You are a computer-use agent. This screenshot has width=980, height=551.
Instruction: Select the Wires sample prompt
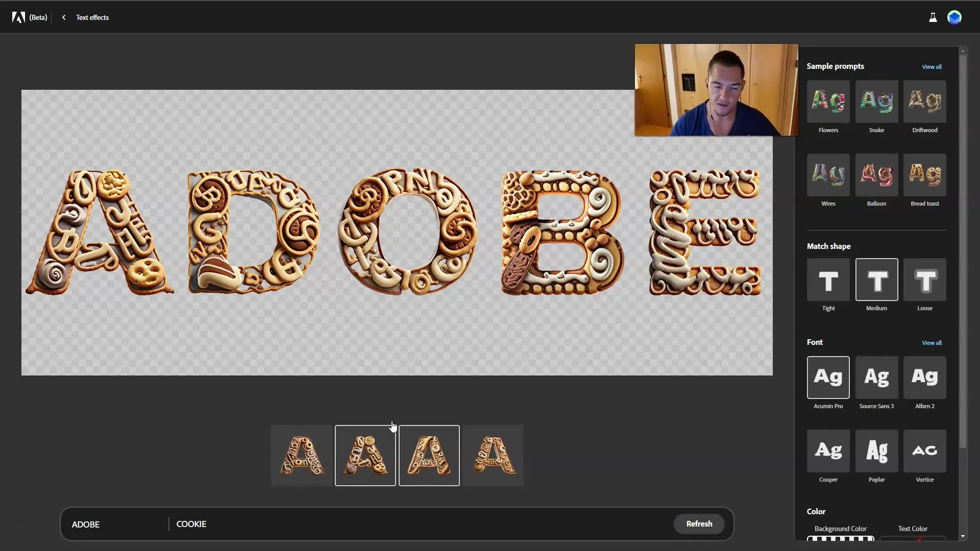pos(828,175)
